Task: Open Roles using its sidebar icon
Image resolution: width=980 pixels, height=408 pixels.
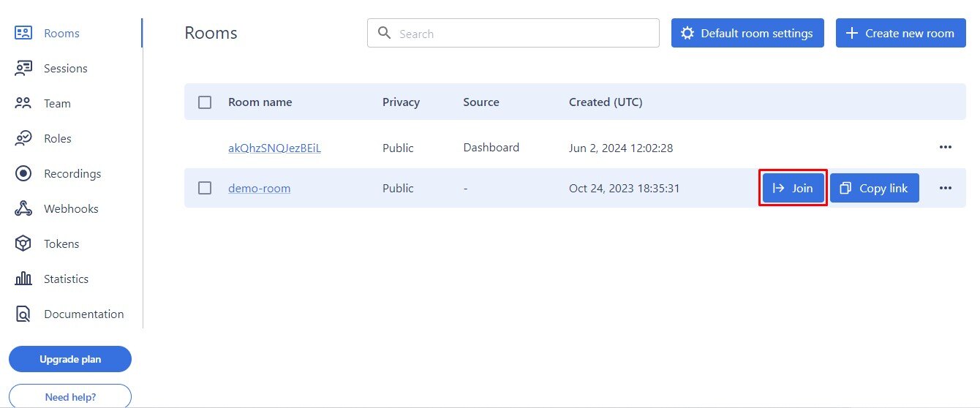Action: [23, 138]
